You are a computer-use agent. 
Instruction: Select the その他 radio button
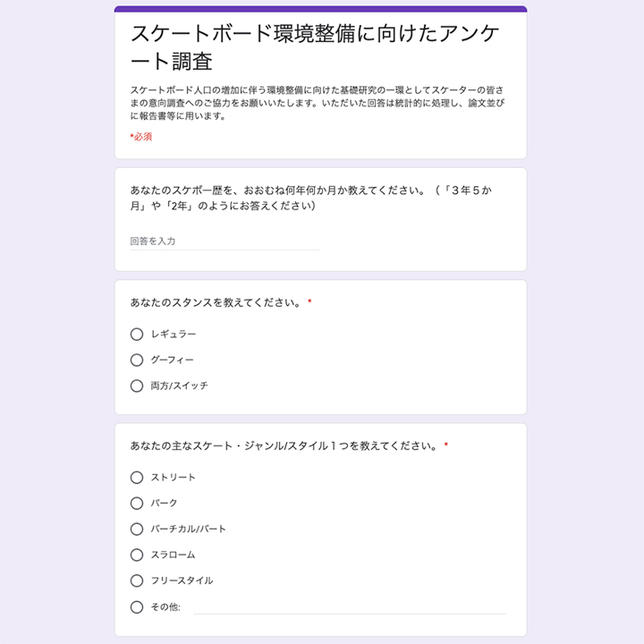(137, 606)
